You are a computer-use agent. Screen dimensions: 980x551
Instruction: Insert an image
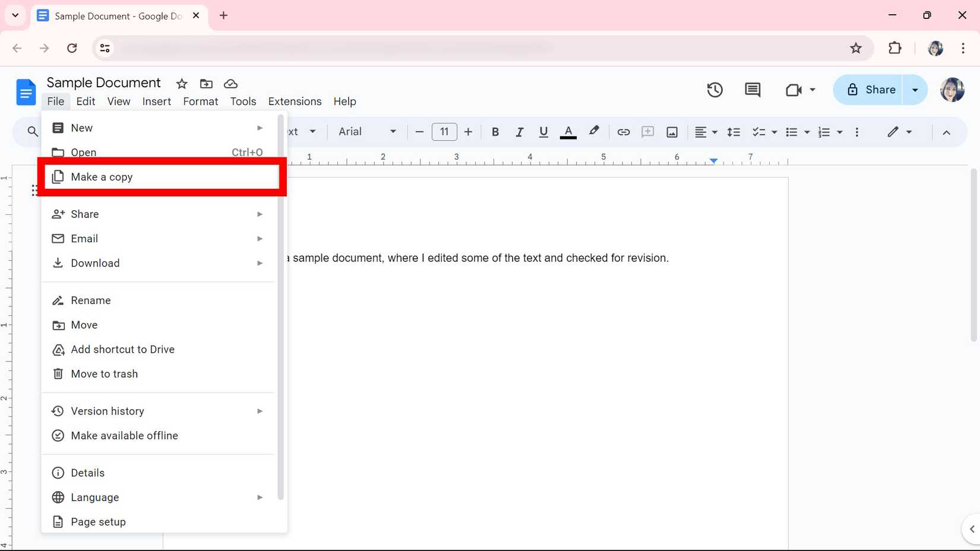tap(672, 132)
